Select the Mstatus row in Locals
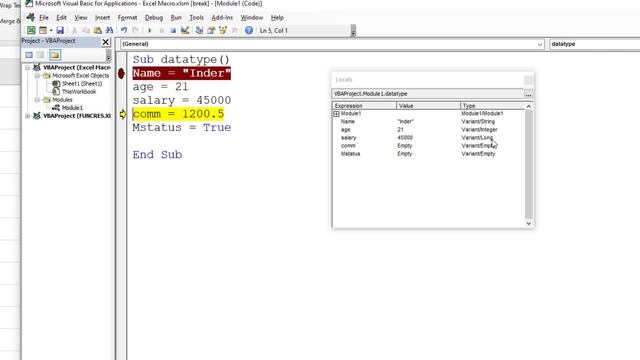Image resolution: width=640 pixels, height=360 pixels. tap(429, 154)
